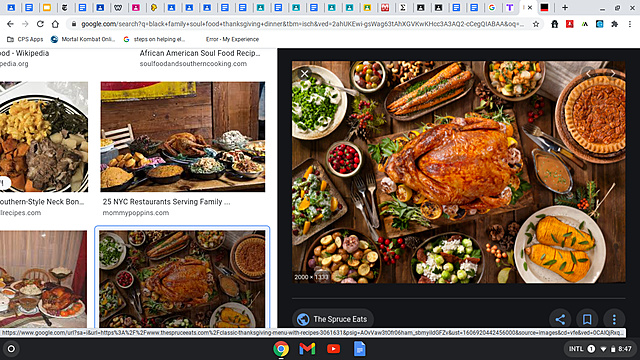Open status tray at the clock
The width and height of the screenshot is (640, 360).
tap(624, 349)
